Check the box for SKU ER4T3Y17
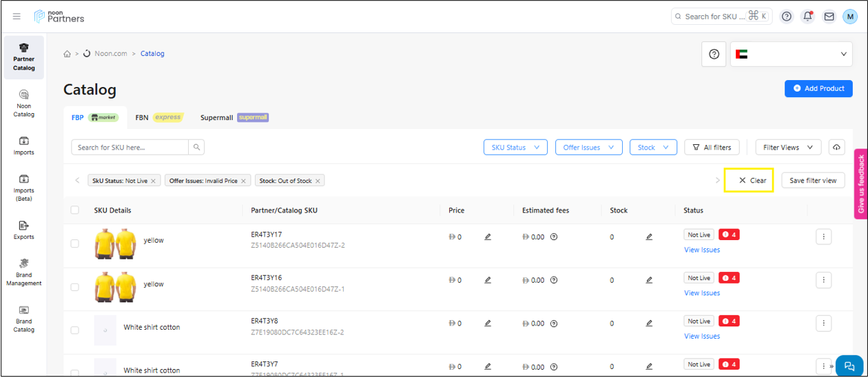The height and width of the screenshot is (378, 868). click(74, 243)
